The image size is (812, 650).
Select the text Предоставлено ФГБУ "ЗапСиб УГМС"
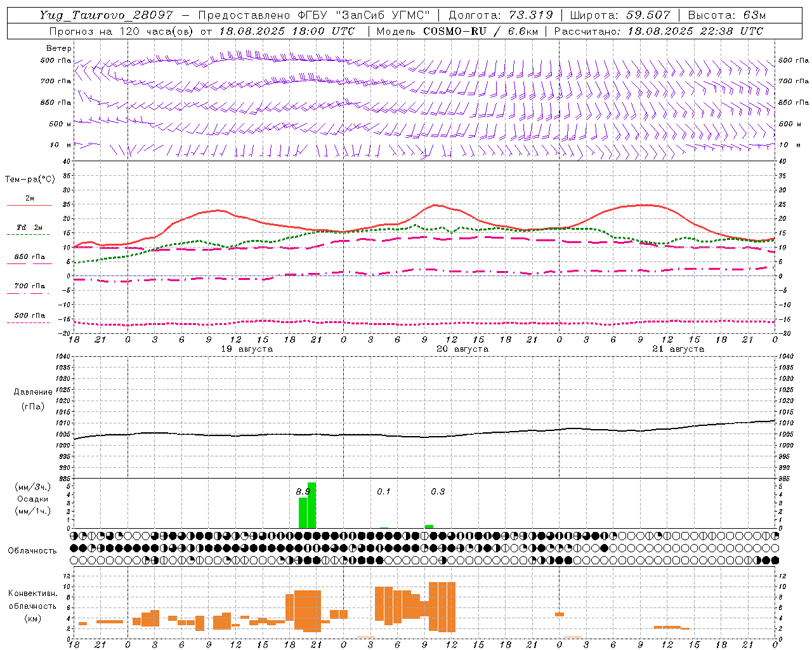tap(315, 15)
